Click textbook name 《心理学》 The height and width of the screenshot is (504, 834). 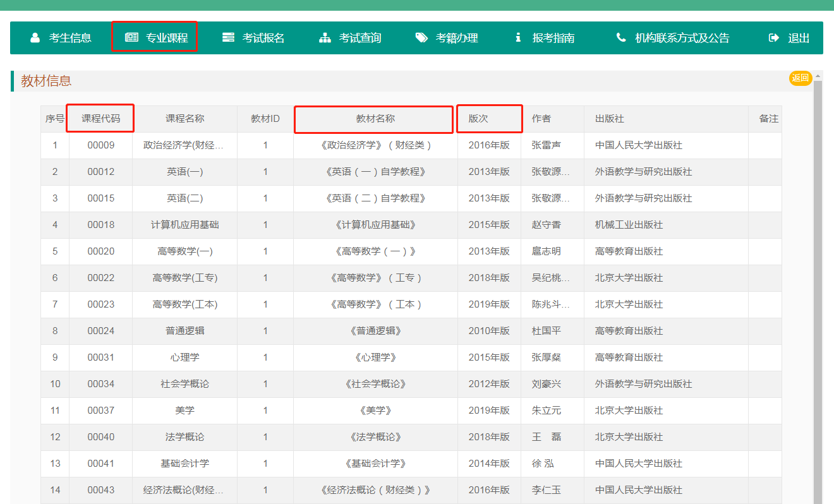[x=375, y=357]
